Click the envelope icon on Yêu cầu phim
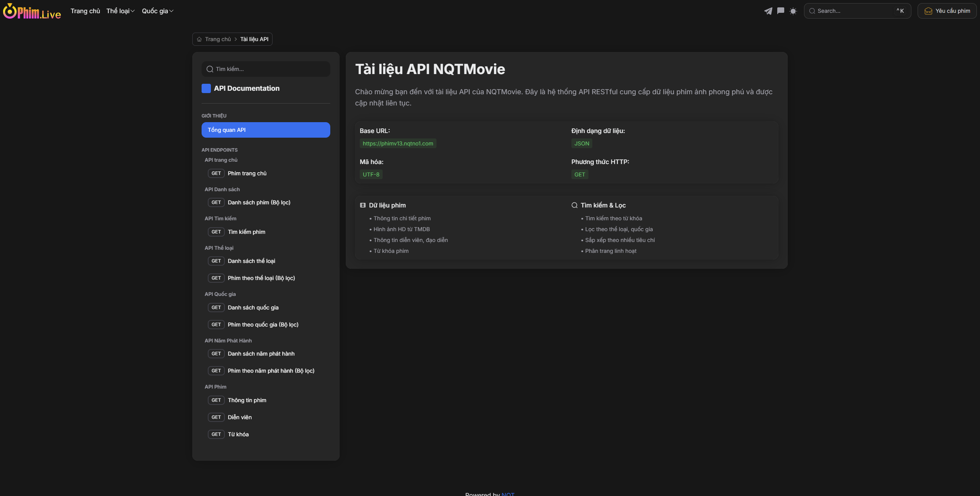980x496 pixels. coord(928,11)
